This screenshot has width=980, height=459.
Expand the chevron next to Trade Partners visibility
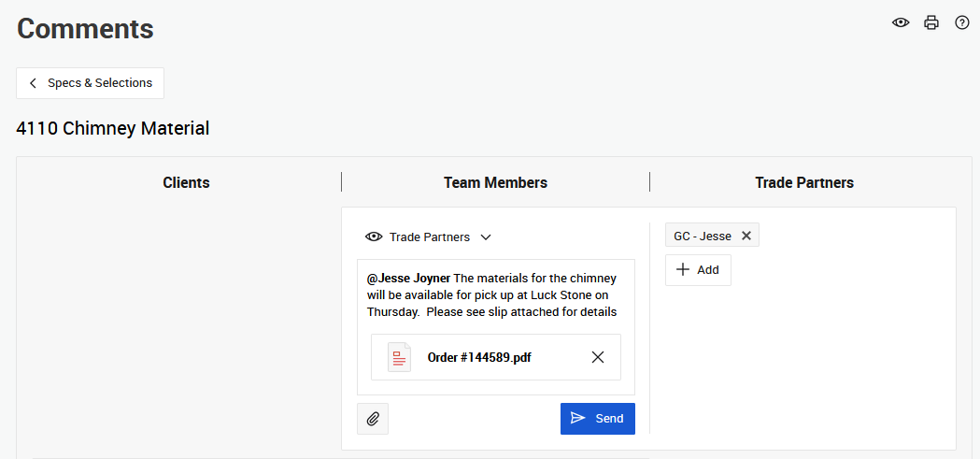(486, 237)
